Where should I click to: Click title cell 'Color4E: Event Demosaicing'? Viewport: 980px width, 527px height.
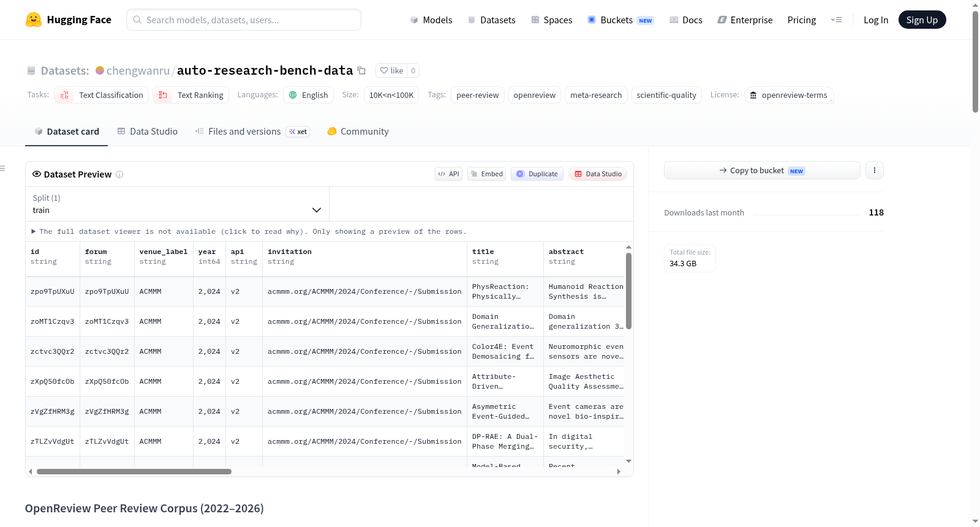click(505, 351)
